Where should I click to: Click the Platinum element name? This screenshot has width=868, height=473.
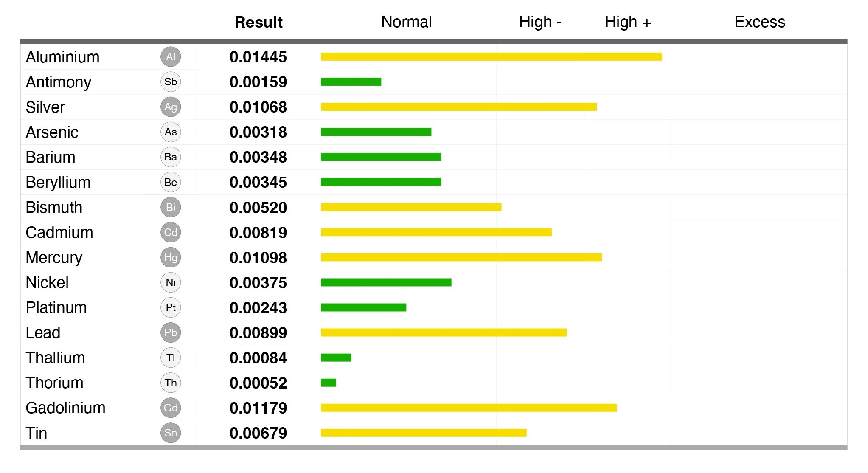coord(56,307)
